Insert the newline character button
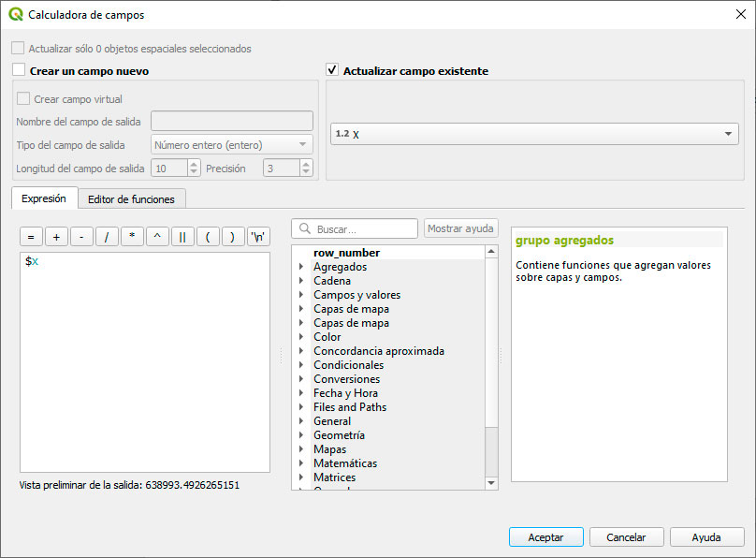Screen dimensions: 756x558 point(258,237)
